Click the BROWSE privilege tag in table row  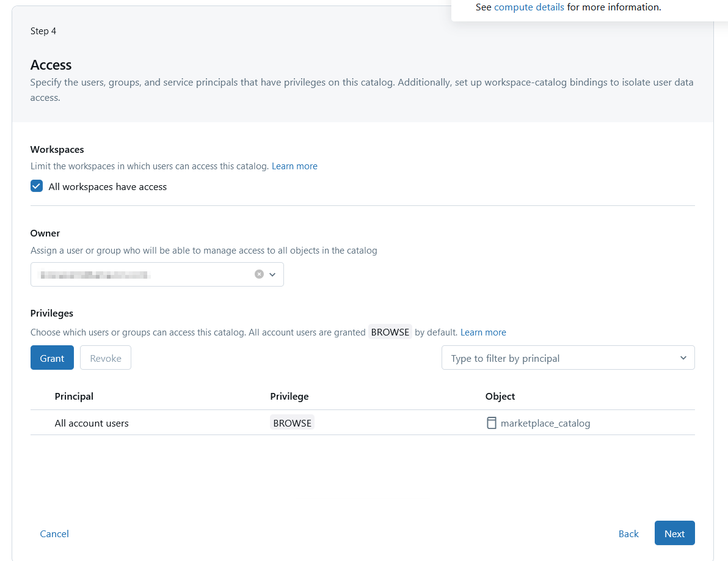pos(292,423)
